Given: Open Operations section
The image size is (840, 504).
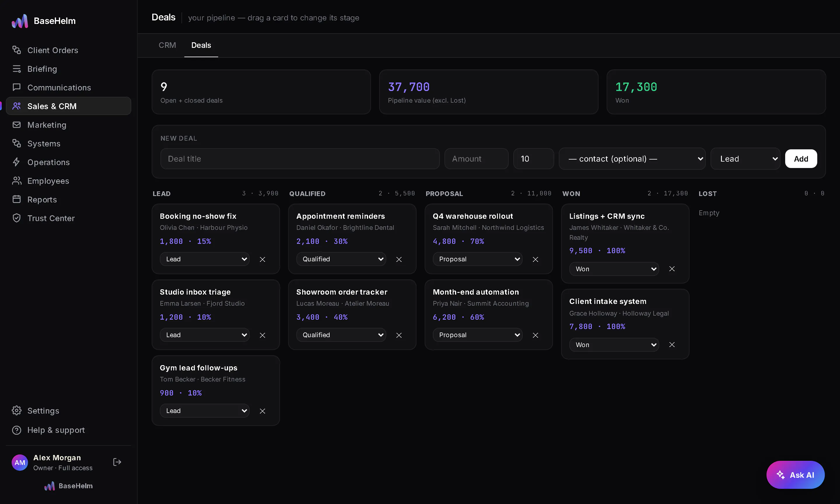Looking at the screenshot, I should [68, 162].
